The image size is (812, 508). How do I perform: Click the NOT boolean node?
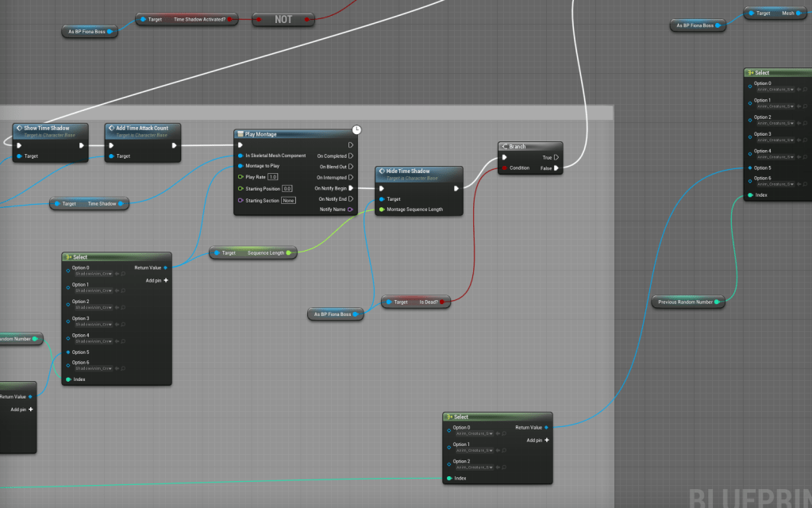click(283, 19)
